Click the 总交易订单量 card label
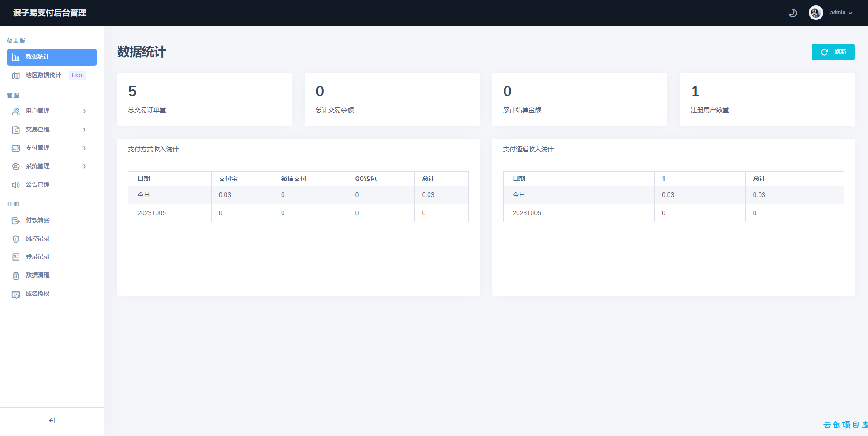Image resolution: width=868 pixels, height=436 pixels. click(147, 110)
